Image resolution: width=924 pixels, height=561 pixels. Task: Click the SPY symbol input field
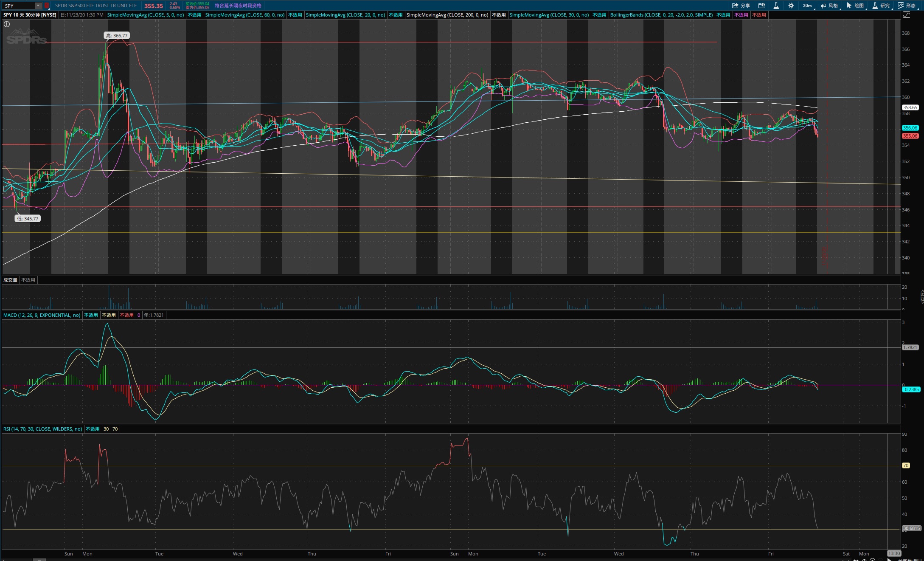[18, 6]
